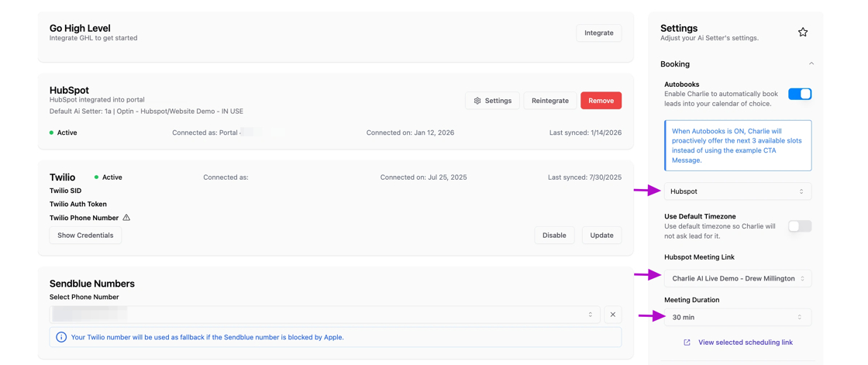Viewport: 868px width, 365px height.
Task: Click the Twilio Active status label
Action: point(112,177)
